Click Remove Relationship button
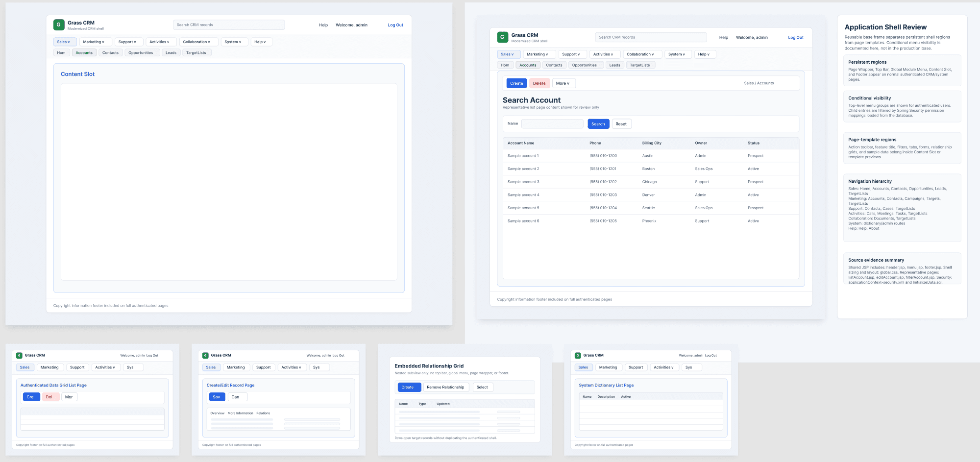This screenshot has width=980, height=462. pyautogui.click(x=445, y=387)
